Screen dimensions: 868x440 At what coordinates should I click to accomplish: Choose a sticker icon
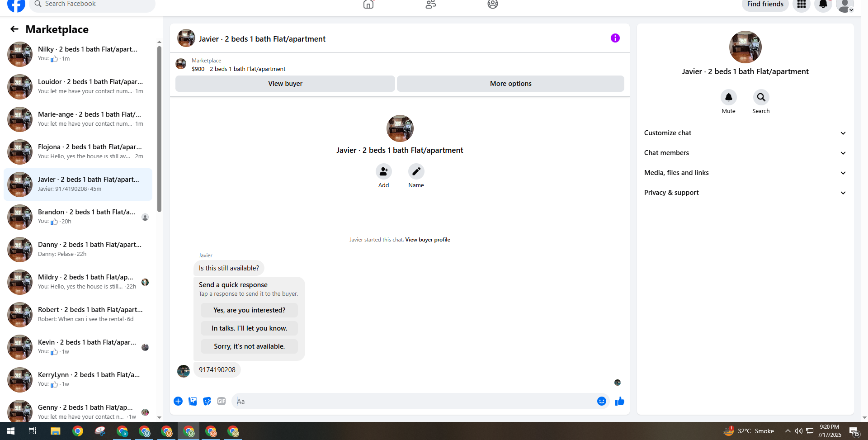click(207, 401)
